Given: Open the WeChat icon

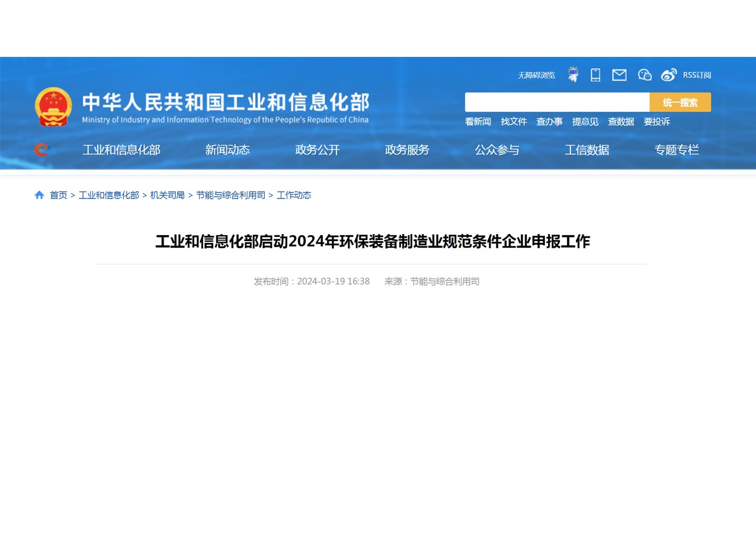Looking at the screenshot, I should tap(645, 75).
